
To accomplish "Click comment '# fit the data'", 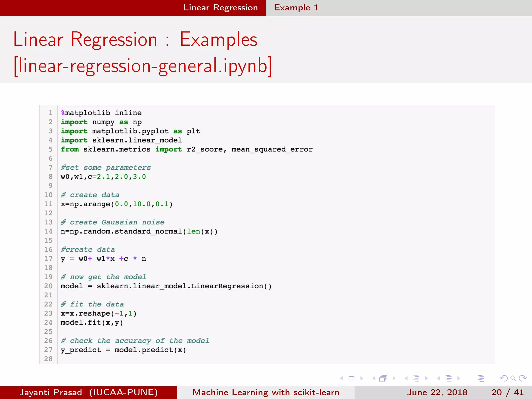I will click(92, 304).
